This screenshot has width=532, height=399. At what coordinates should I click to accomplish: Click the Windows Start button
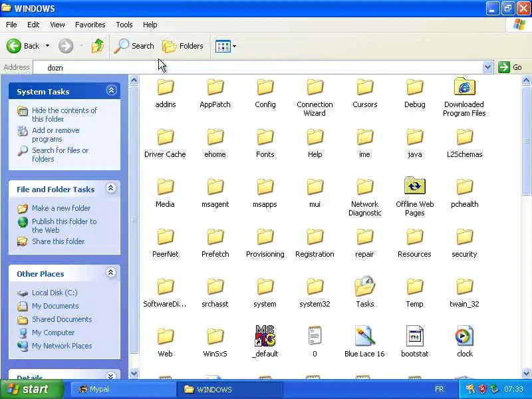point(31,389)
